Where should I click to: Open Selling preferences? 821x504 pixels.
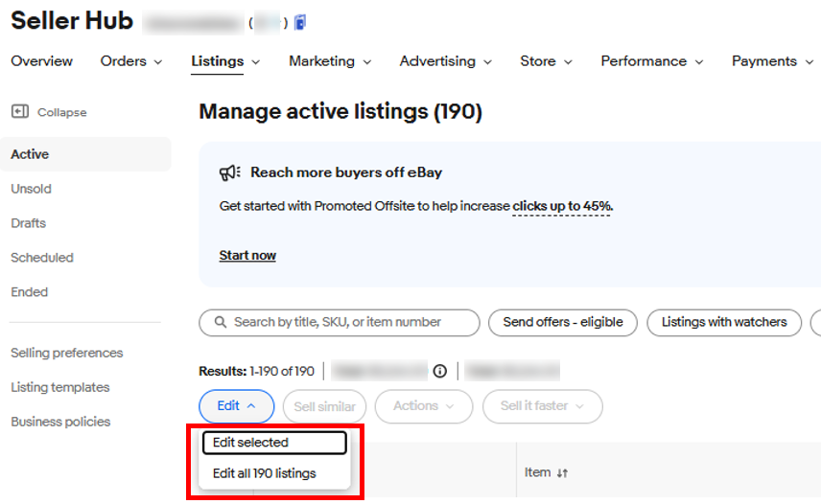coord(67,353)
